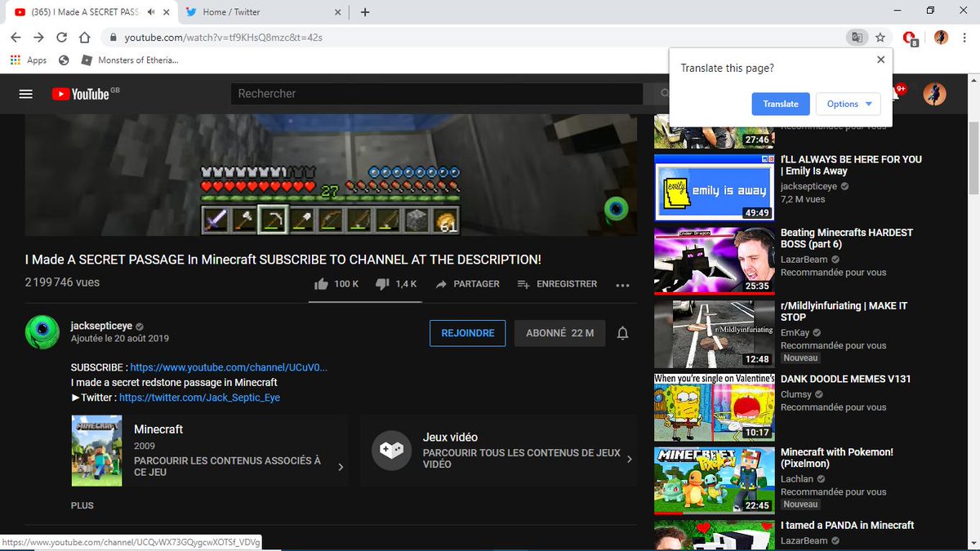Screen dimensions: 980x551
Task: Open the Apps bookmarks shortcut
Action: pyautogui.click(x=29, y=60)
